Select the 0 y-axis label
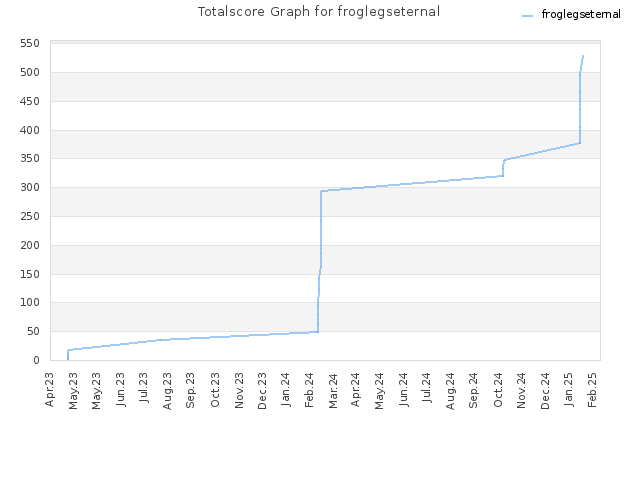 (x=36, y=360)
